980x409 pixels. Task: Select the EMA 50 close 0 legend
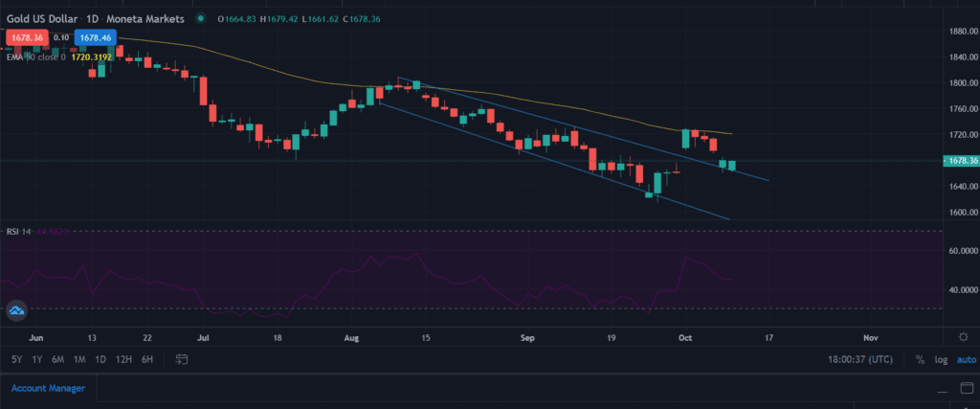pyautogui.click(x=35, y=57)
